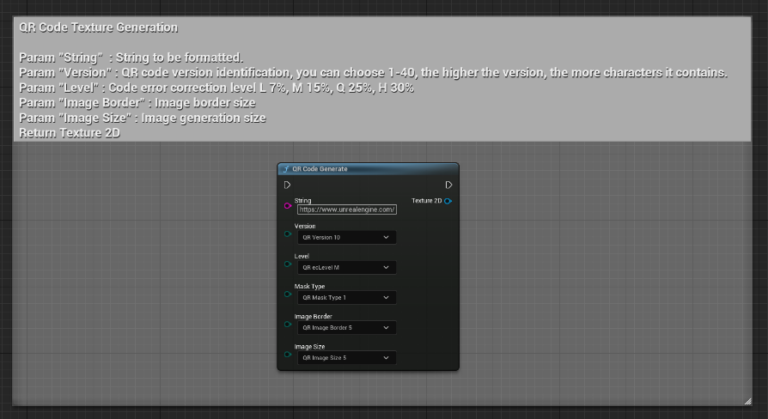The height and width of the screenshot is (419, 768).
Task: Open the QR ecLevel M dropdown
Action: point(347,268)
